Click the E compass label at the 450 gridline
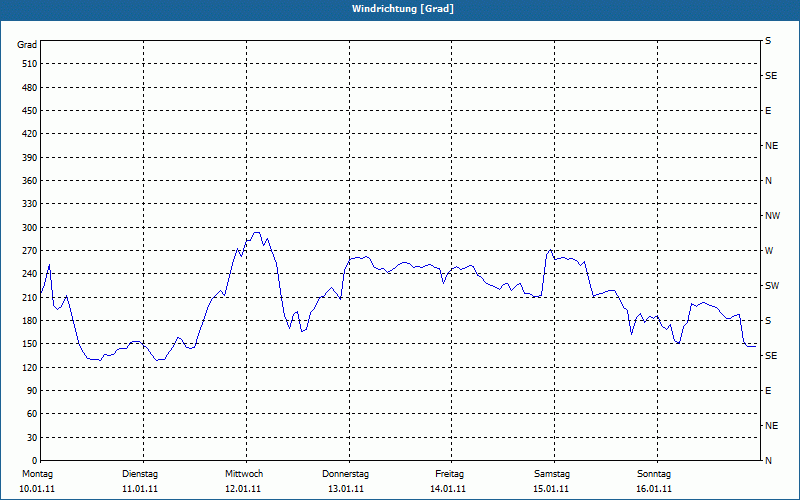 click(x=768, y=111)
